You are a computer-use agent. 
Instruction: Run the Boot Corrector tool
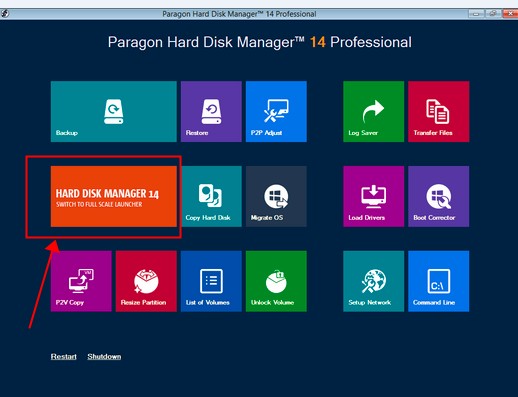438,196
